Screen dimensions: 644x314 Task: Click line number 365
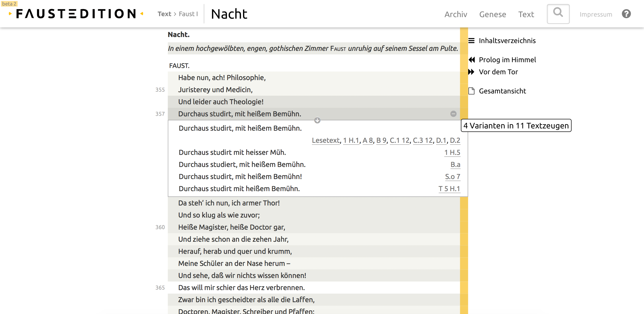(160, 288)
